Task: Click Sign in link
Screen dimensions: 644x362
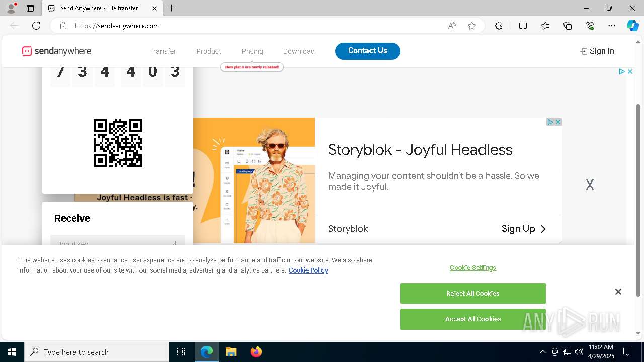Action: (597, 51)
